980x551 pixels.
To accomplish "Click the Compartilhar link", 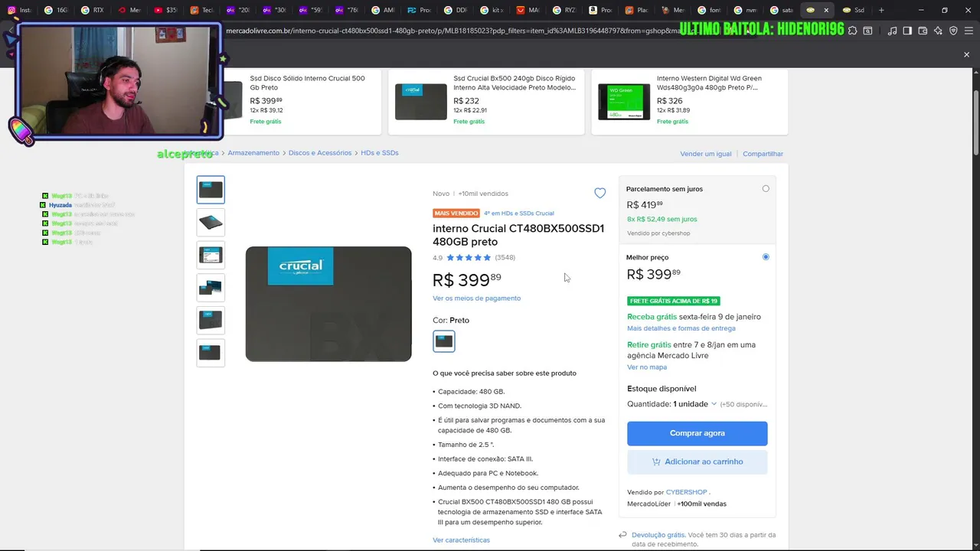I will tap(763, 154).
